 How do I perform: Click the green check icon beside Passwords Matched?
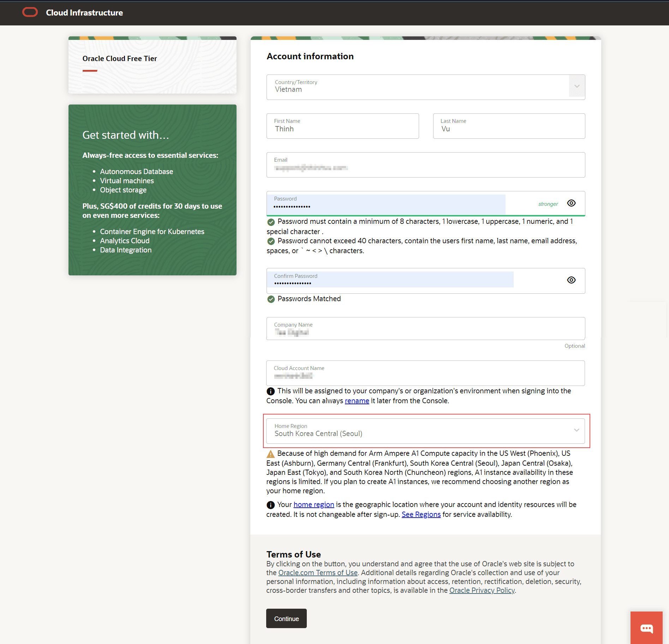271,299
